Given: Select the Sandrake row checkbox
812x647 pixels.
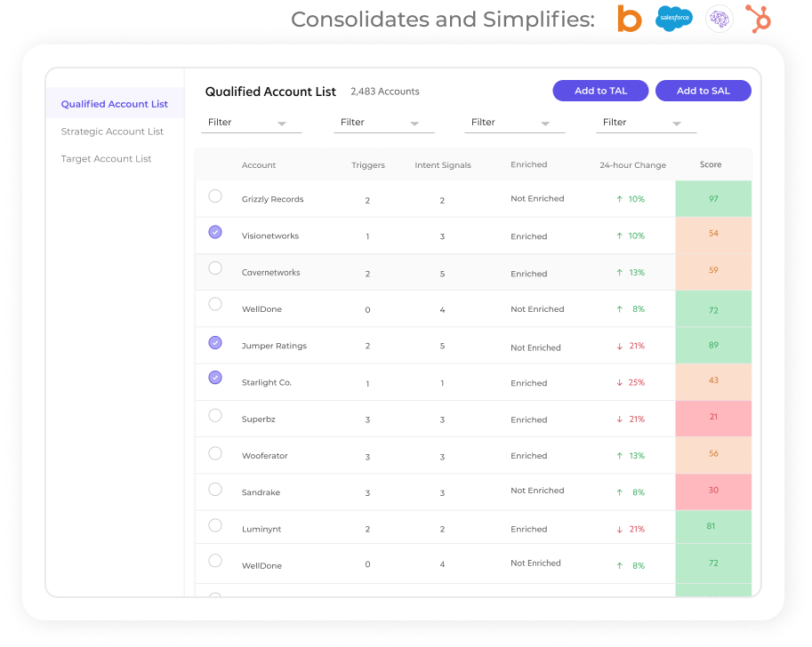Looking at the screenshot, I should pyautogui.click(x=215, y=489).
